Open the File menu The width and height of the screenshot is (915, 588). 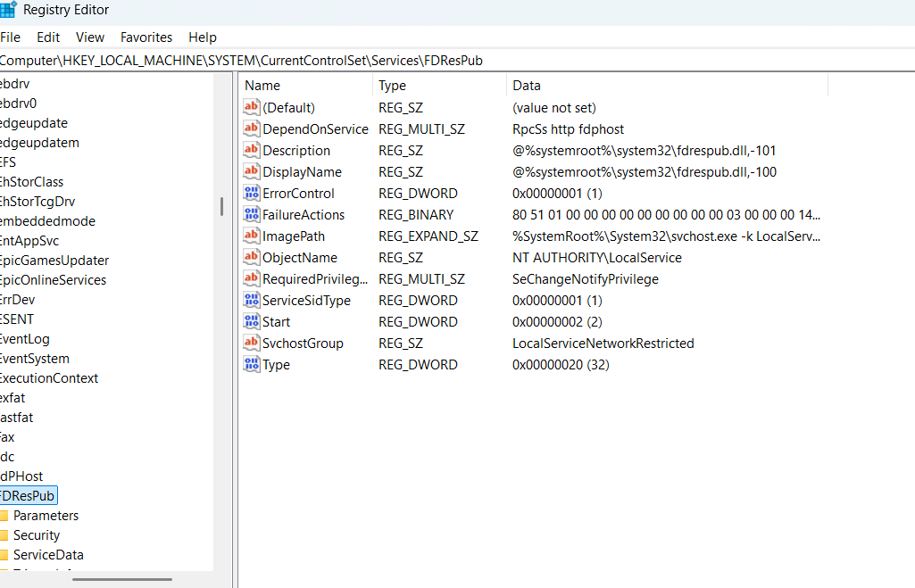(x=11, y=37)
